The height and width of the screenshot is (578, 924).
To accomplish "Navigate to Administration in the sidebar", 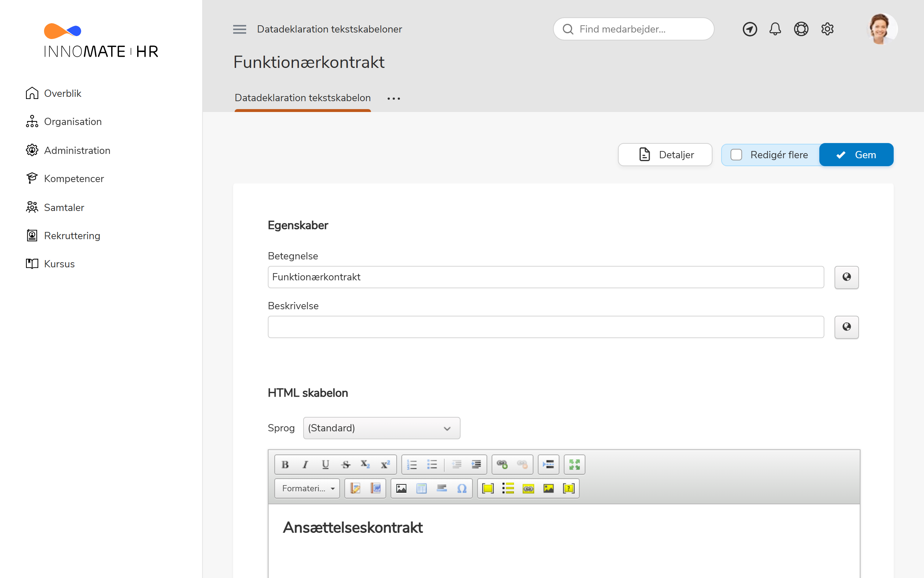I will tap(68, 150).
